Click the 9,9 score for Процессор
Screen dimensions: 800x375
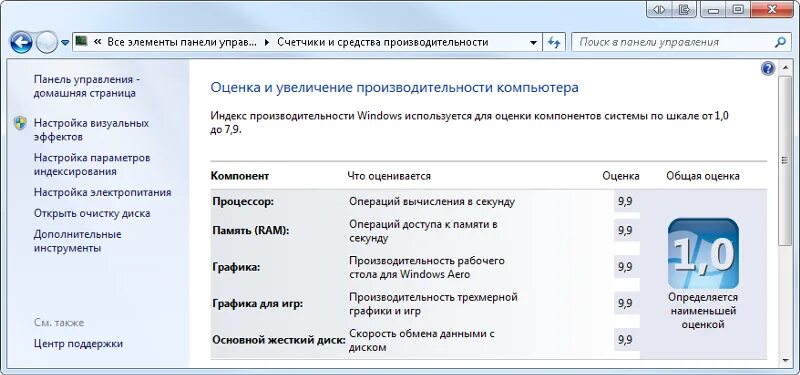point(625,201)
